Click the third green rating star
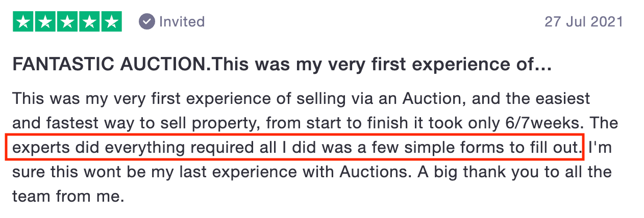 (67, 21)
